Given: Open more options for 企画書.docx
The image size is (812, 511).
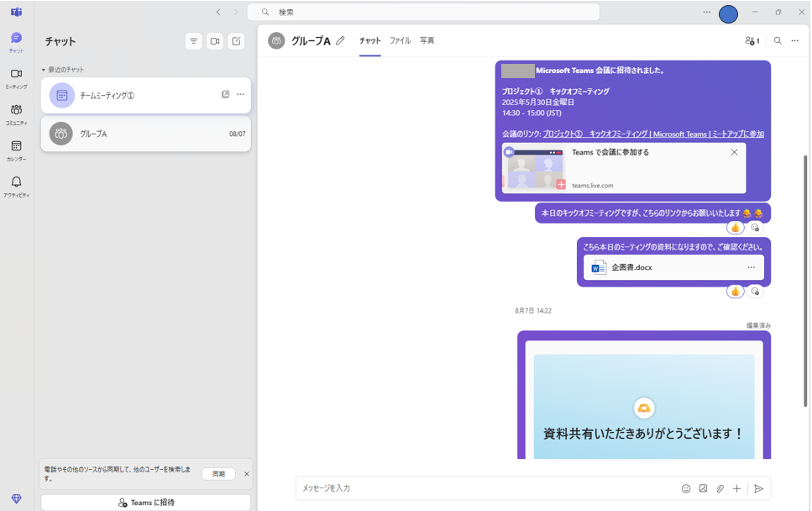Looking at the screenshot, I should [752, 266].
